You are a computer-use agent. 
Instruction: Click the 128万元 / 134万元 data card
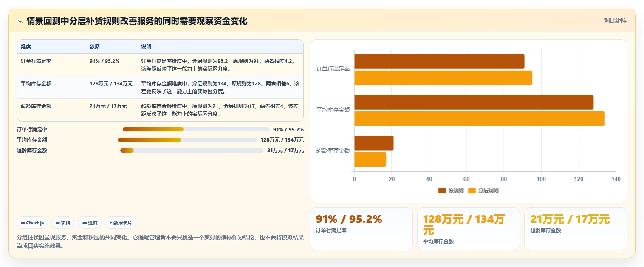click(468, 229)
